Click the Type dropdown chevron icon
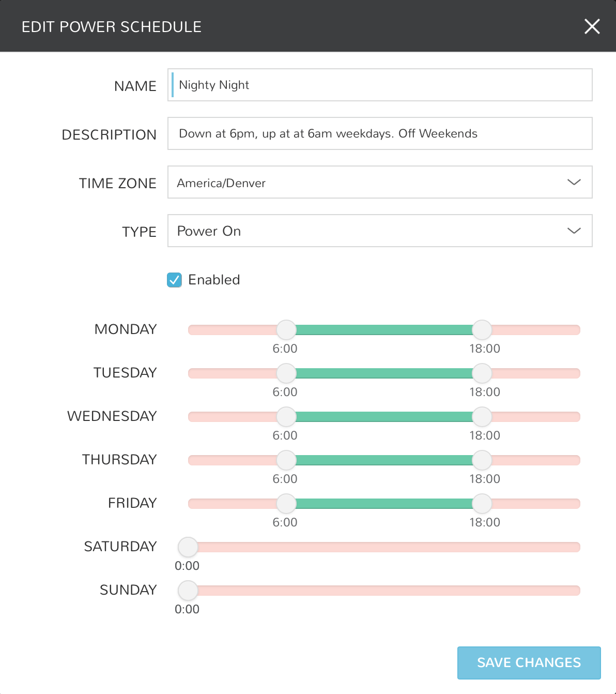Viewport: 616px width, 694px height. coord(573,231)
